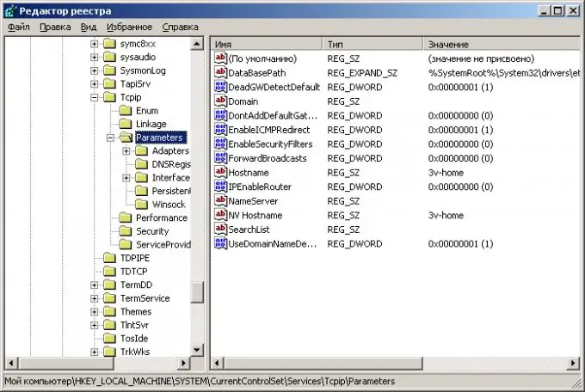Select the DontAddDefaultGat… value row
585x392 pixels.
[x=396, y=115]
